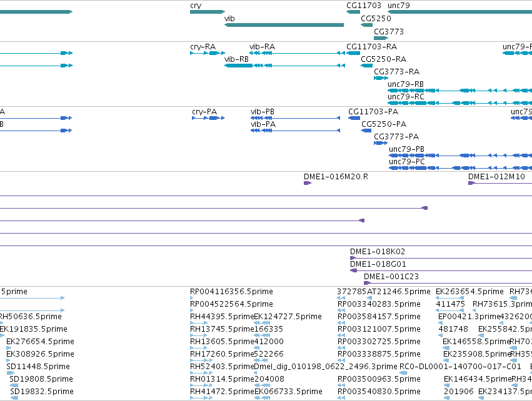Click the unc79-RC transcript label
532x401 pixels.
pos(406,97)
